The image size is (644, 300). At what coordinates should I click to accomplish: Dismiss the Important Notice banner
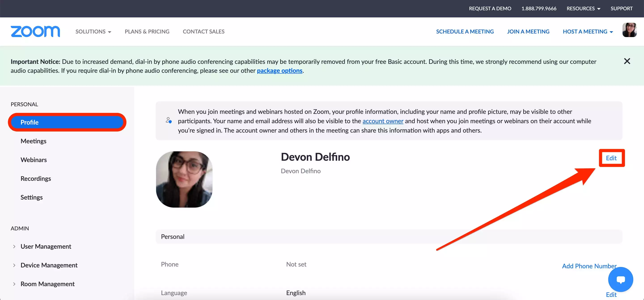(627, 61)
